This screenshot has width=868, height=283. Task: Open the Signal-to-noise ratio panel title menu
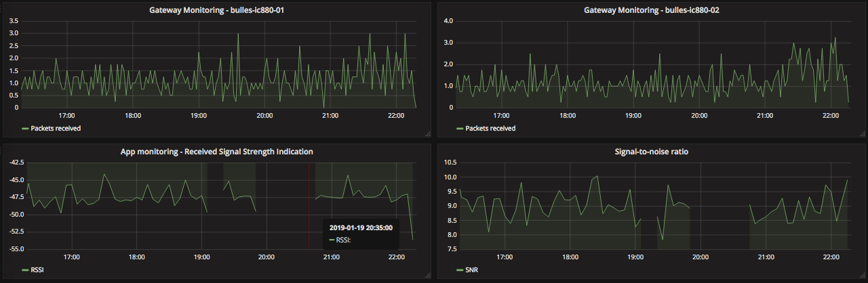[x=652, y=152]
